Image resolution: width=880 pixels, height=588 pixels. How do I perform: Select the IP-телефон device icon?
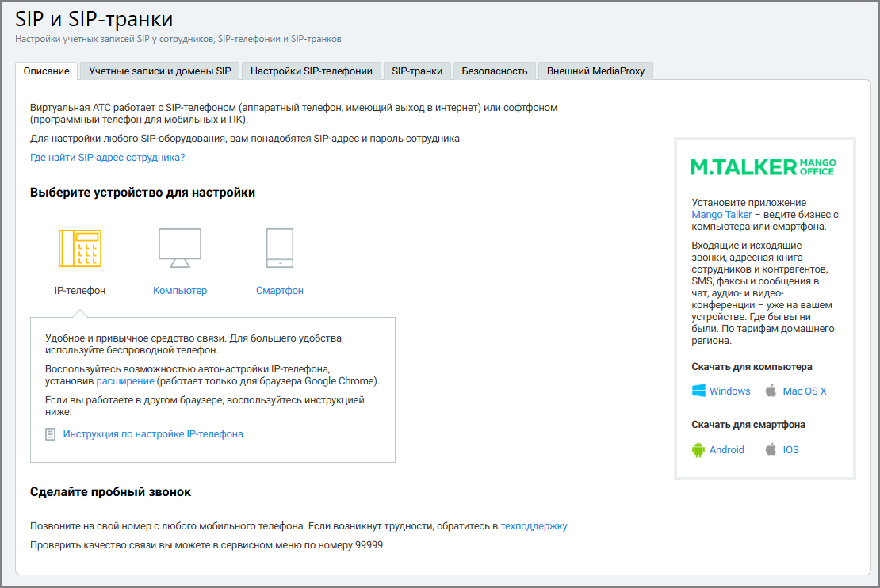pyautogui.click(x=80, y=248)
